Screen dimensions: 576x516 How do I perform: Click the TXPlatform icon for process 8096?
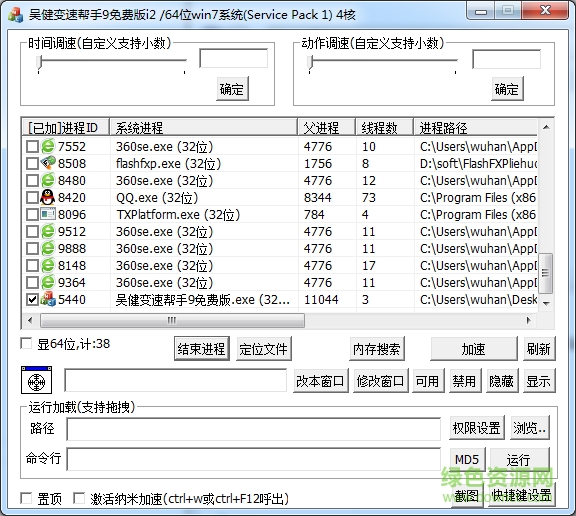pos(48,214)
